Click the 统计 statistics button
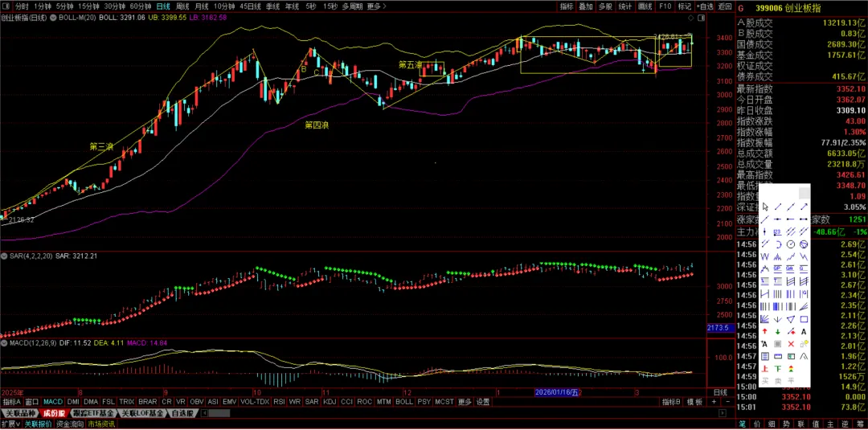The height and width of the screenshot is (430, 868). point(625,6)
